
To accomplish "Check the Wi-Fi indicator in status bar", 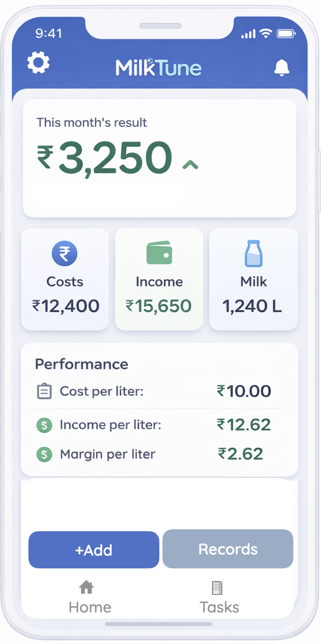I will (266, 33).
